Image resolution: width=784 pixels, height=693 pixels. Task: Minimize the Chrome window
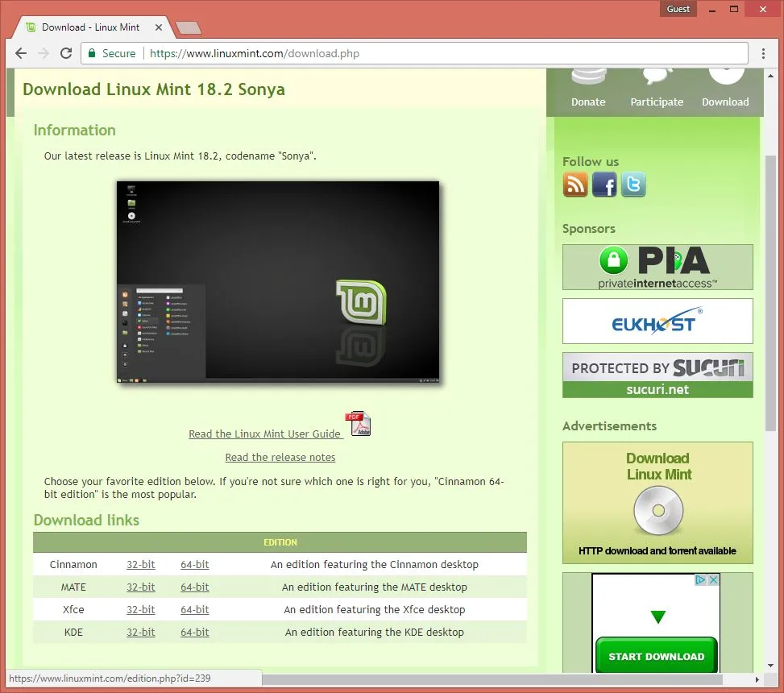[711, 9]
